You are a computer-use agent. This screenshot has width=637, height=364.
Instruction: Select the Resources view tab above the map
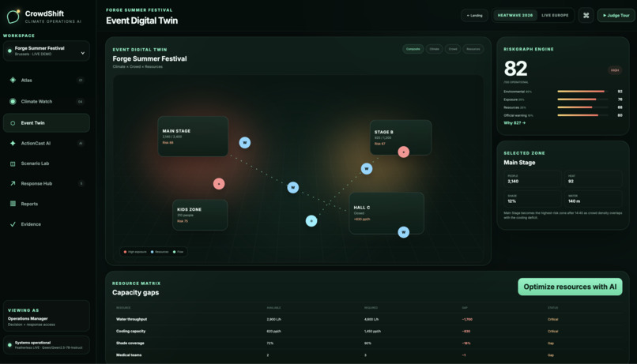(x=473, y=49)
